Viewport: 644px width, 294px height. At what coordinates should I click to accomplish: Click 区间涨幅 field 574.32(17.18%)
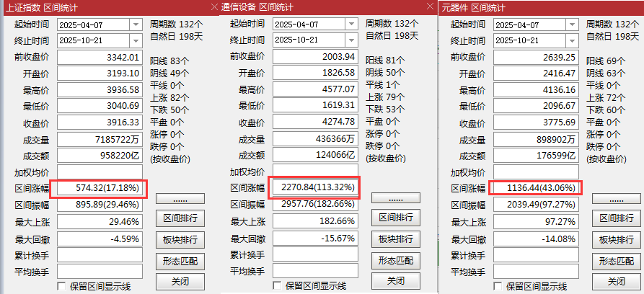[100, 189]
